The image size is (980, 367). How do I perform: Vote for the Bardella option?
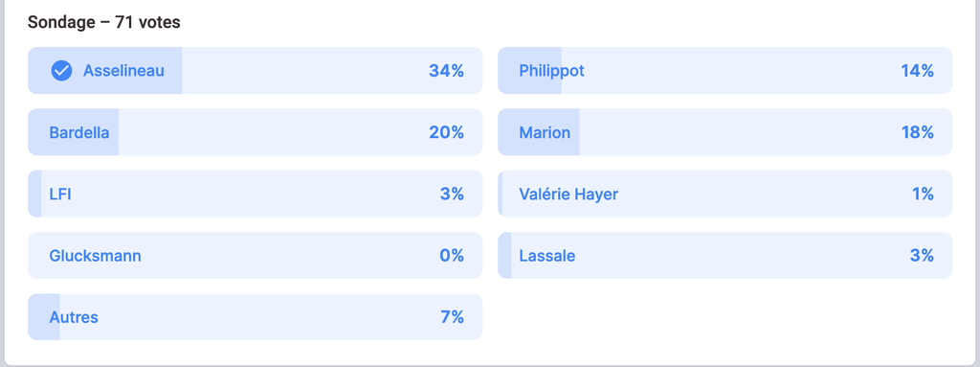255,132
